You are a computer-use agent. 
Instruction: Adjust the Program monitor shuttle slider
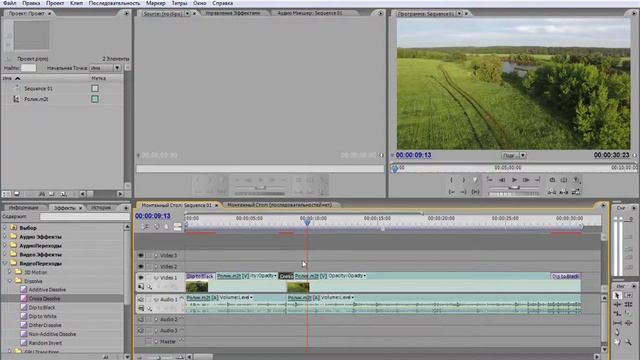click(514, 187)
